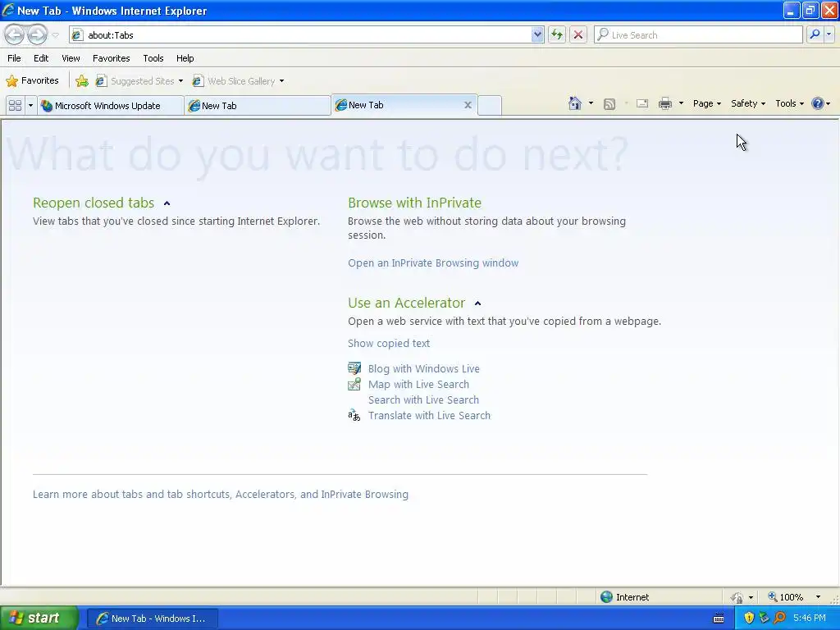Viewport: 840px width, 630px height.
Task: Click the Home icon
Action: 575,103
